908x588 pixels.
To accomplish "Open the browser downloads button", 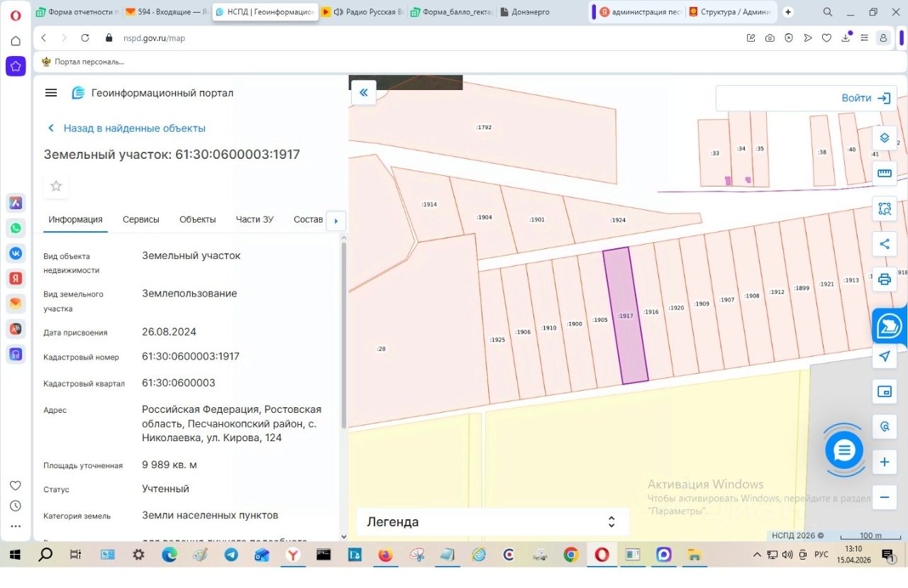I will (846, 38).
